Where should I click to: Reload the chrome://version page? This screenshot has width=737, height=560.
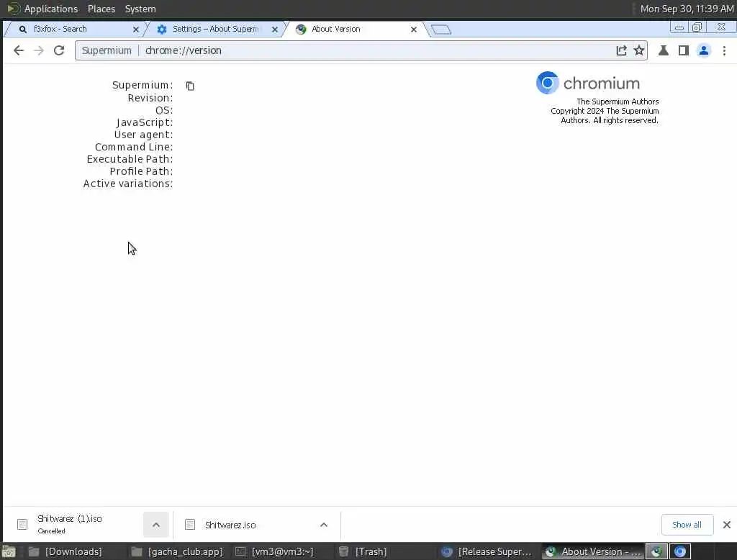(x=59, y=50)
